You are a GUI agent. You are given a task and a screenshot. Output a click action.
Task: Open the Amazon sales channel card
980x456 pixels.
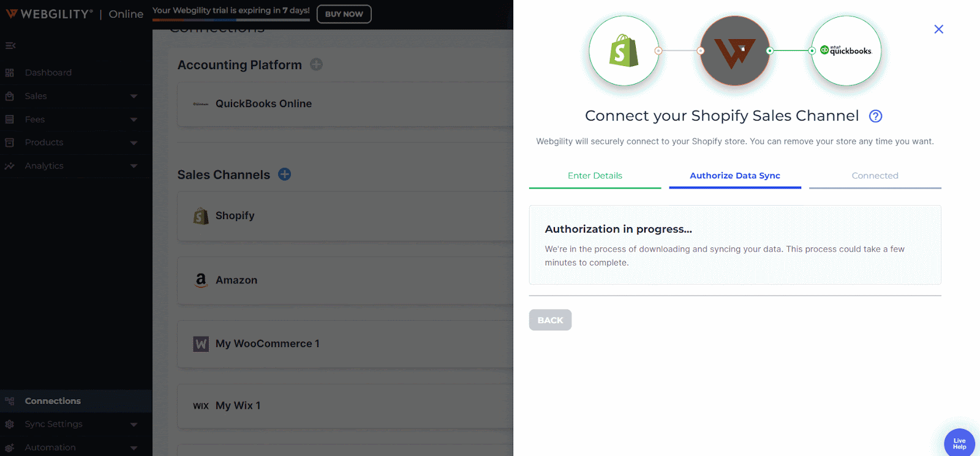pos(345,280)
